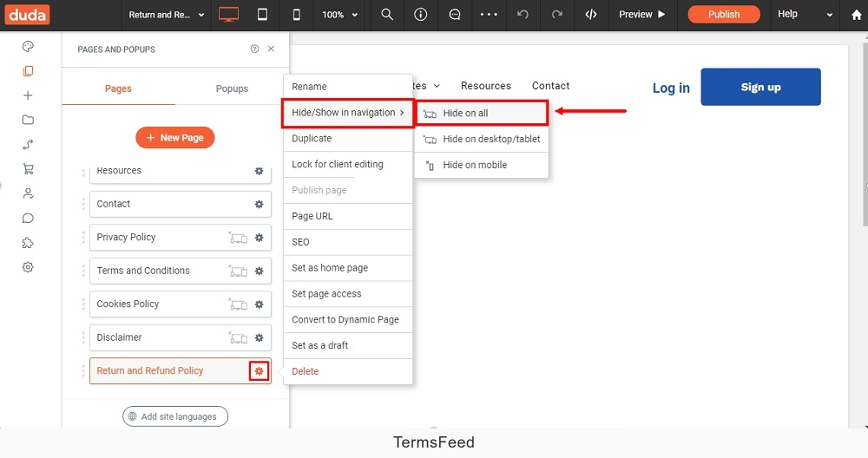Switch to the Pages tab

118,88
